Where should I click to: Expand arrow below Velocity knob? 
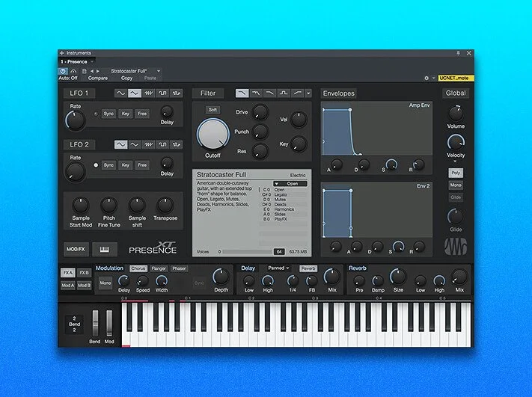tap(456, 161)
